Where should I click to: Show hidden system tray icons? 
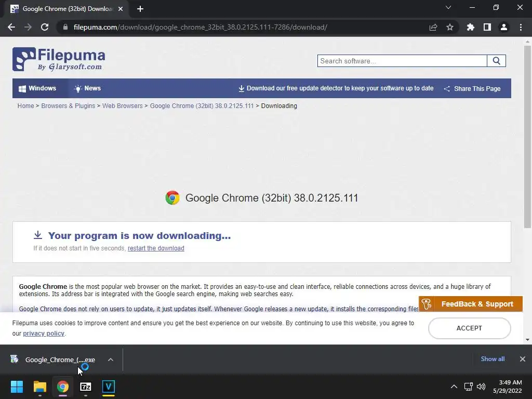(454, 387)
